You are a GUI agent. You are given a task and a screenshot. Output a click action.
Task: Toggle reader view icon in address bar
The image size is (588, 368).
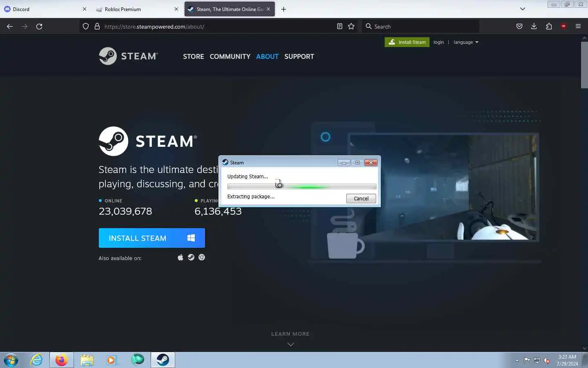(x=339, y=26)
